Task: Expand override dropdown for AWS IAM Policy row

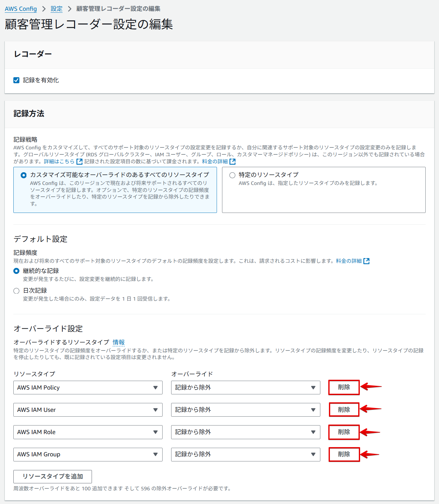Action: coord(246,387)
